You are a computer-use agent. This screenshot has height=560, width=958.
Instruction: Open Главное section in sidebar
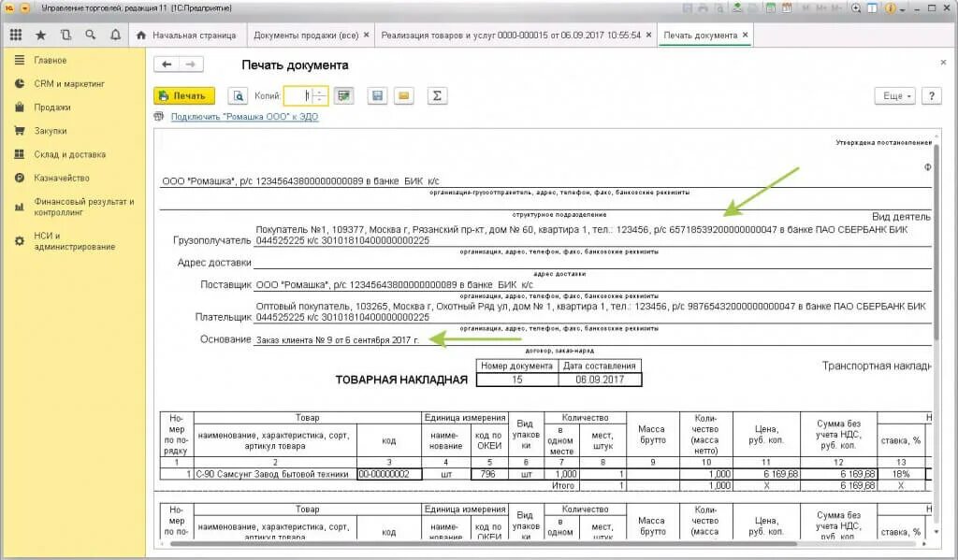tap(73, 60)
